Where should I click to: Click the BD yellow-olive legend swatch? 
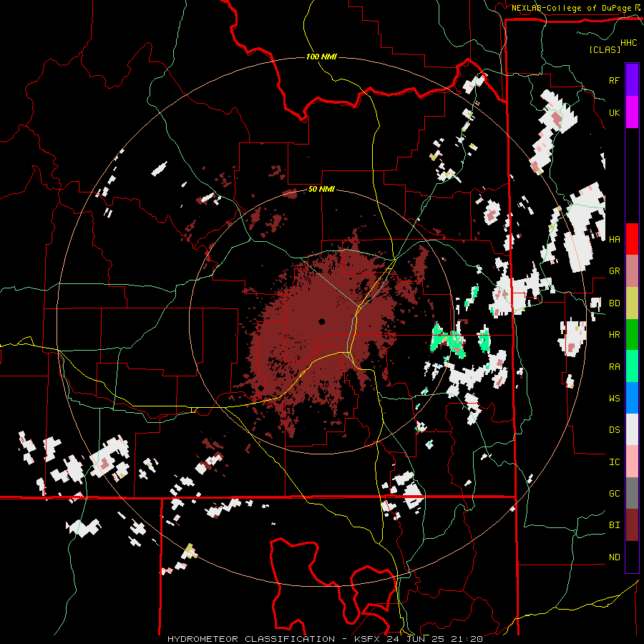pyautogui.click(x=632, y=303)
